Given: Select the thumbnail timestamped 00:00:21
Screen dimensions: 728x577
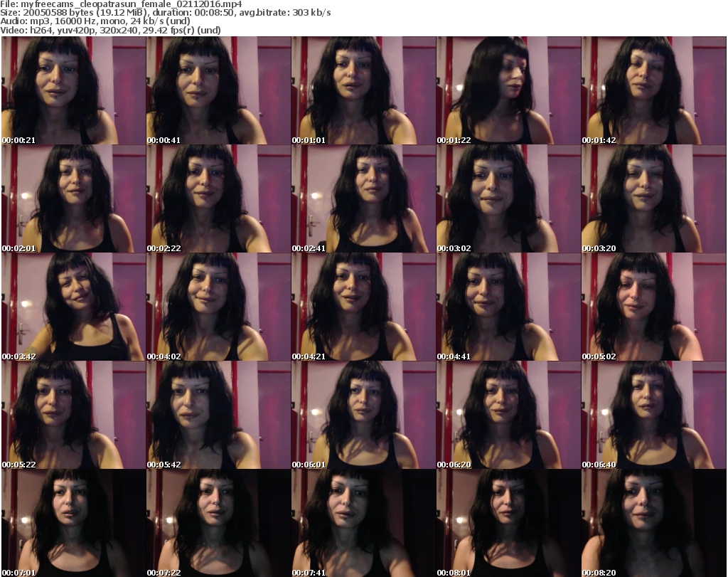Looking at the screenshot, I should (x=73, y=90).
